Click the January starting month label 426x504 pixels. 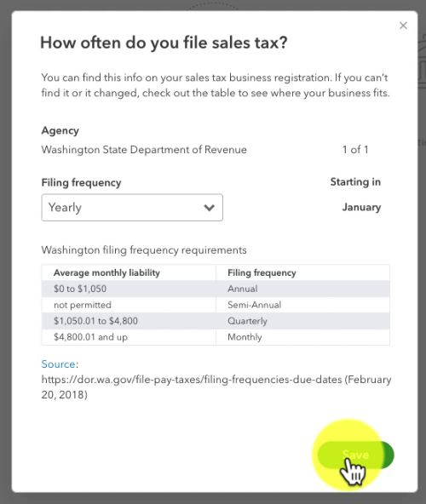coord(361,208)
